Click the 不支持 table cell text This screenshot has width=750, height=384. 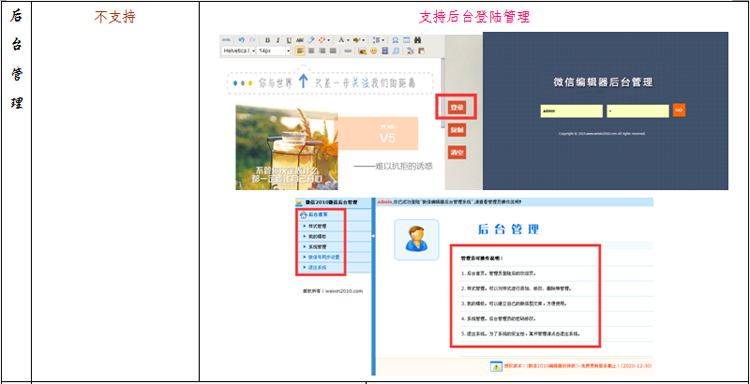pos(115,17)
